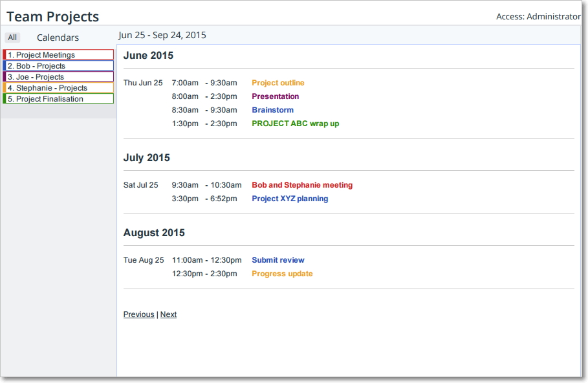Screen dimensions: 588x383
Task: Open the Progress update event
Action: point(282,274)
